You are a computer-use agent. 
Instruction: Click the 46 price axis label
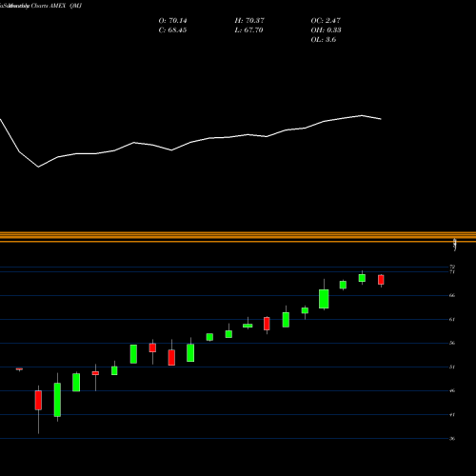coord(452,390)
